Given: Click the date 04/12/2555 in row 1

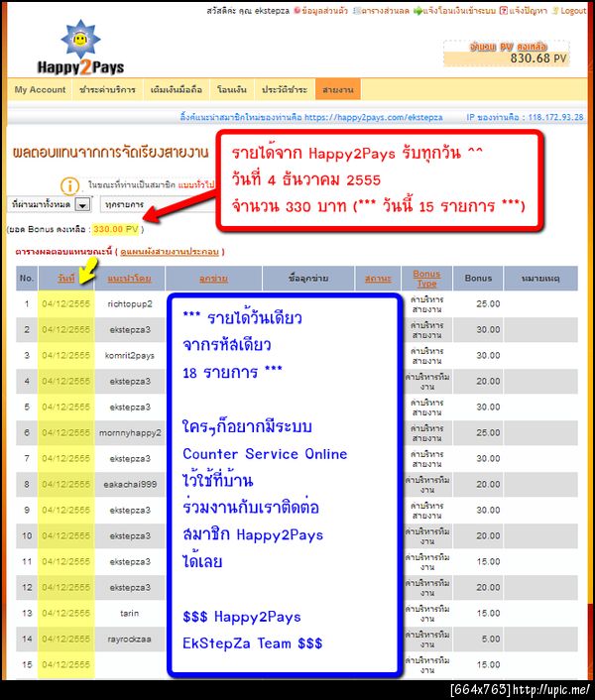Looking at the screenshot, I should 66,303.
